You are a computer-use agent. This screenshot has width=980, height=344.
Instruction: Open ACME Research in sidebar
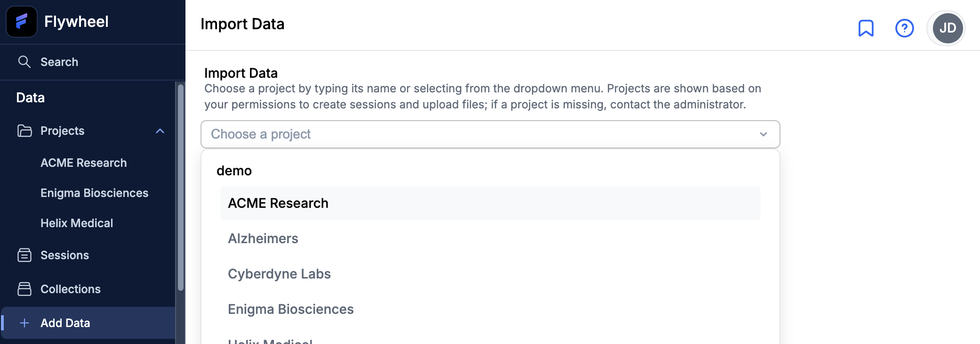[x=84, y=163]
